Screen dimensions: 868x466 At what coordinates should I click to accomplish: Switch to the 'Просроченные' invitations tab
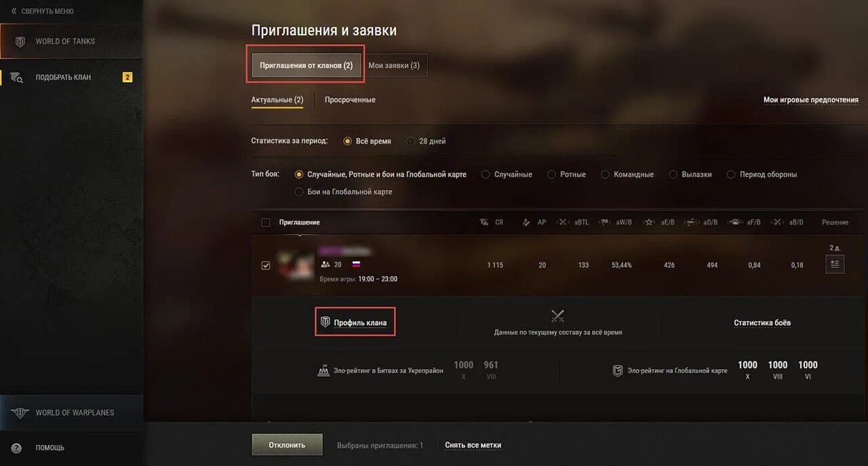350,100
